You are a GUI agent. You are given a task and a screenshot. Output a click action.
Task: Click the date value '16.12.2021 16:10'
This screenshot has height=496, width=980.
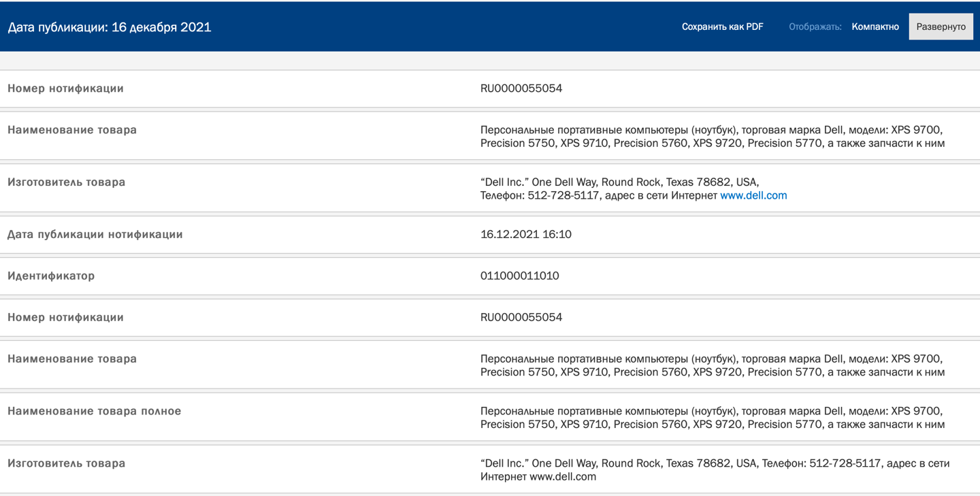click(x=526, y=234)
